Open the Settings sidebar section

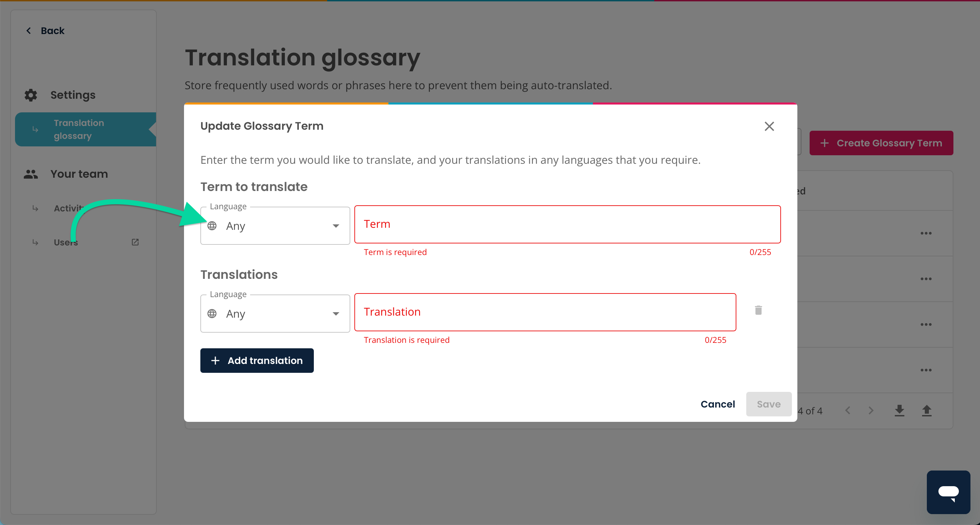point(73,95)
